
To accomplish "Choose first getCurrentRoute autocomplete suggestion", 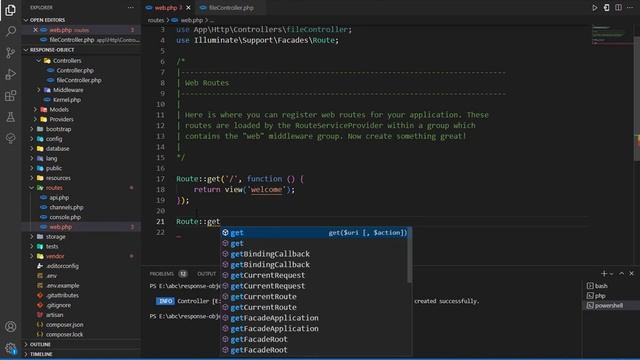I will 314,297.
